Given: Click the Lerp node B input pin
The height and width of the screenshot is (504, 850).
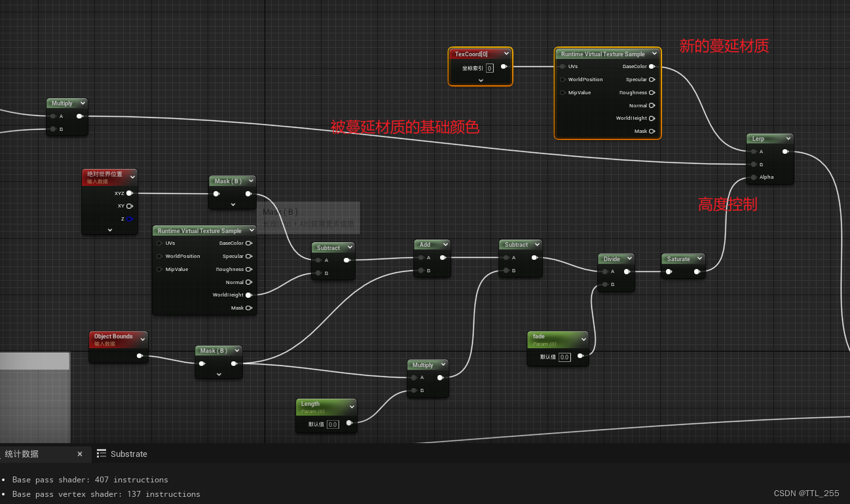Looking at the screenshot, I should [x=753, y=164].
